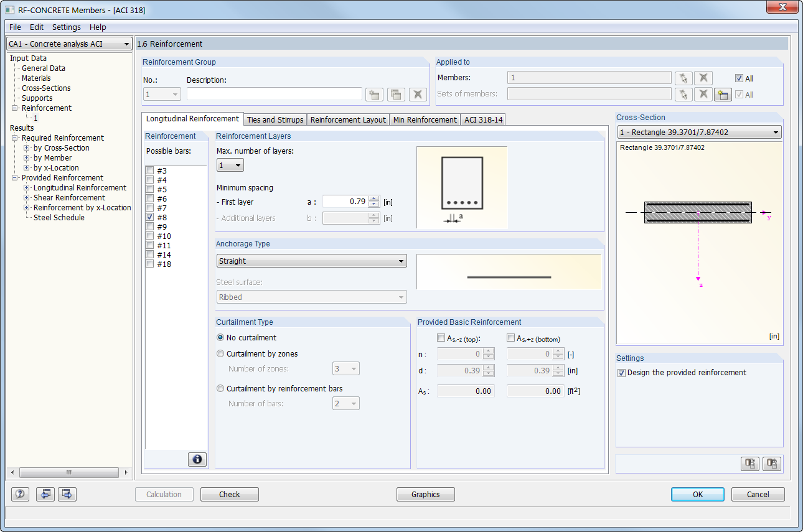Enable the As,+z (bottom) checkbox

511,338
